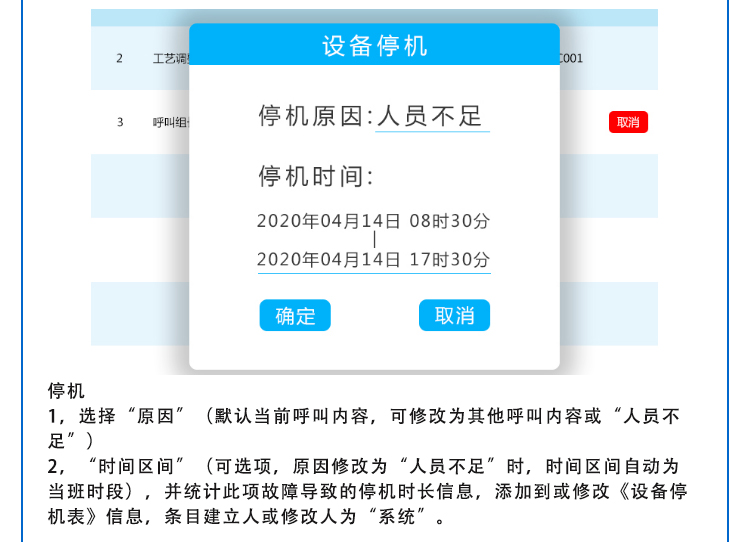The image size is (750, 542).
Task: Select table row number 2
Action: [x=119, y=58]
